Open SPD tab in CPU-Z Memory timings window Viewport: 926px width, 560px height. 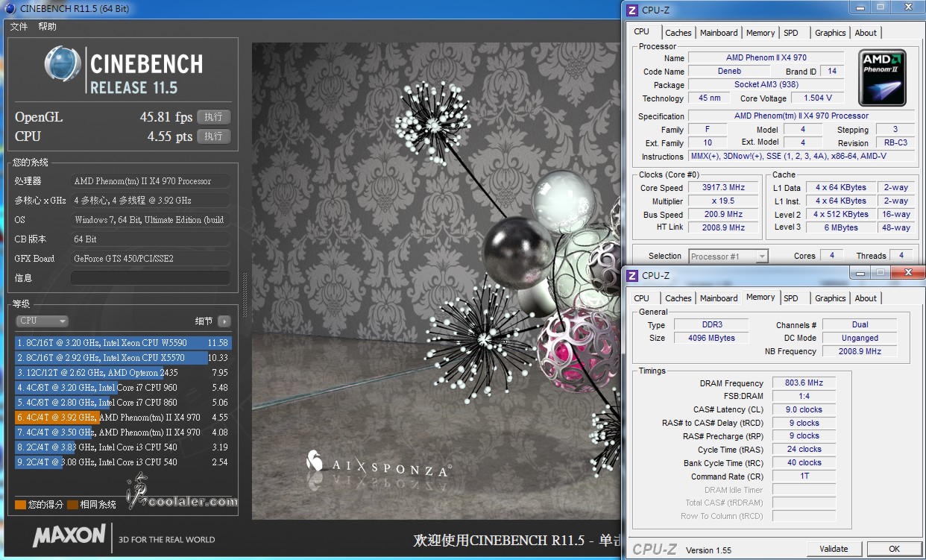point(791,298)
